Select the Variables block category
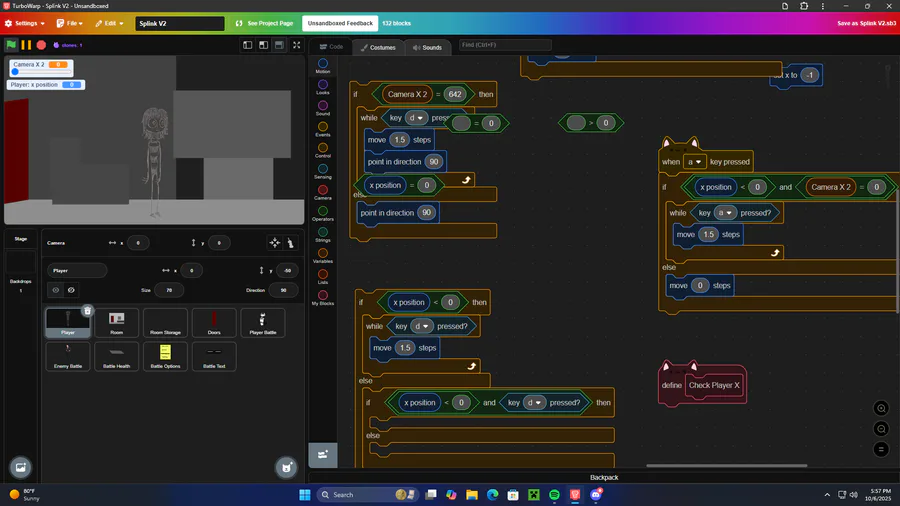 click(323, 256)
